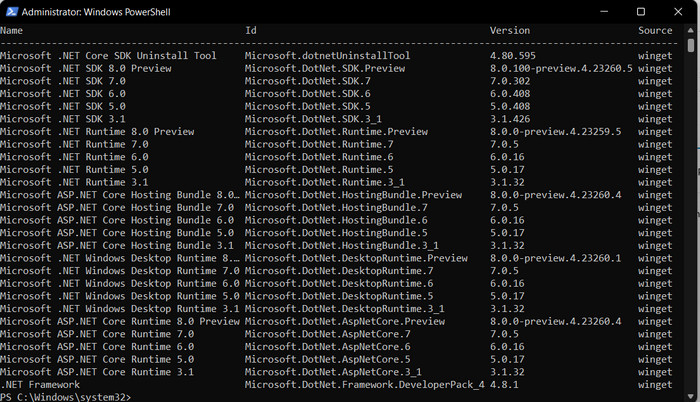Screen dimensions: 700x402
Task: Click winget source in Uninstall Tool row
Action: (655, 56)
